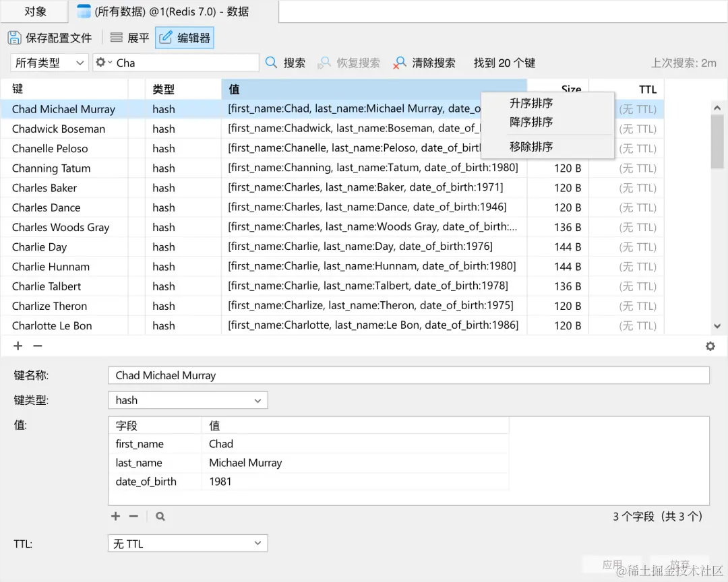Click the 类型 column header
Viewport: 728px width, 582px height.
coord(183,89)
